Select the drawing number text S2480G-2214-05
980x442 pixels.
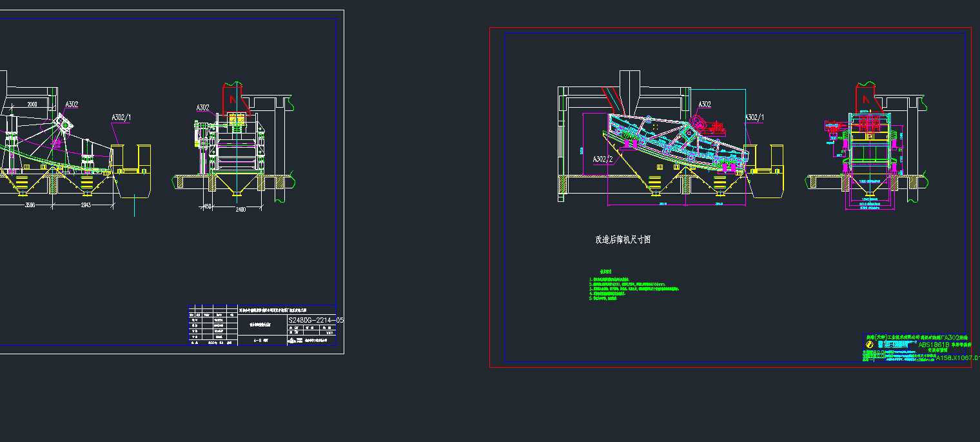(315, 320)
